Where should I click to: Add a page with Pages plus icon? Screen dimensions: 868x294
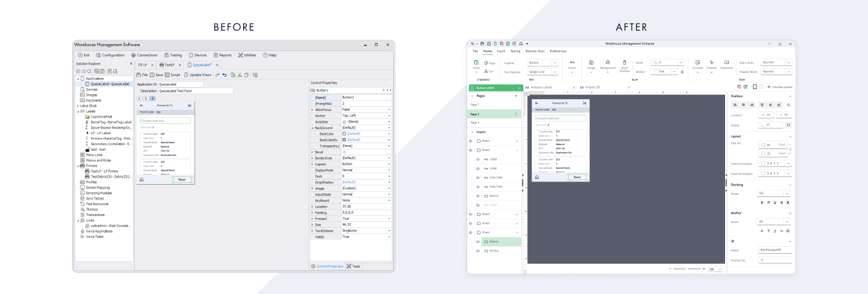[516, 95]
